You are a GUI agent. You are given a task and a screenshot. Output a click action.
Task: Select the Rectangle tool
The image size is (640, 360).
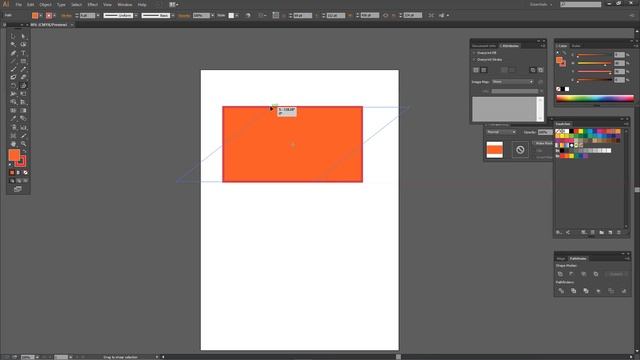[x=23, y=61]
